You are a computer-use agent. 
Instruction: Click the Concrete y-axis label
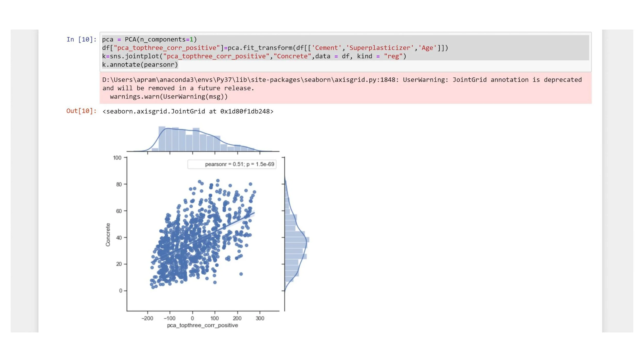click(x=108, y=234)
